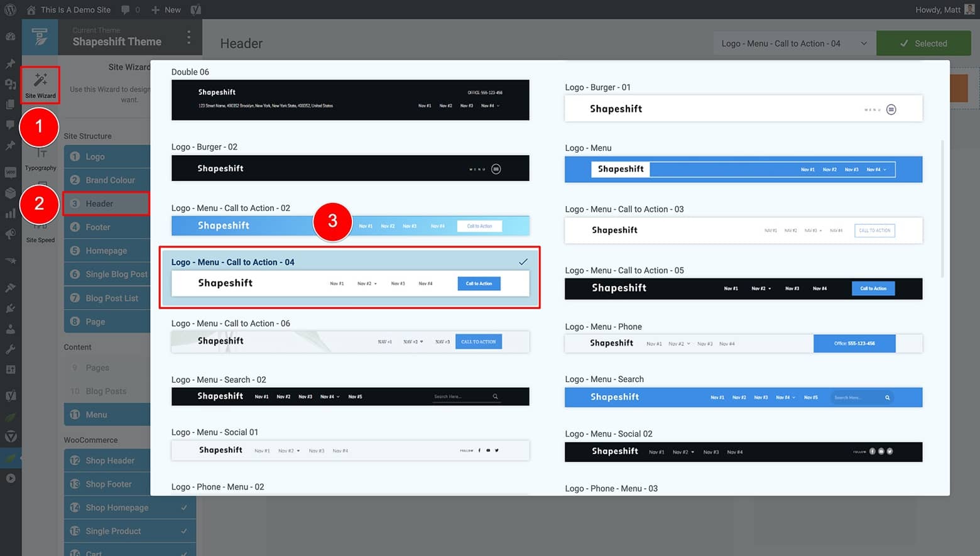Toggle the checkmark on Logo - Menu - Call to Action - 04

click(523, 261)
